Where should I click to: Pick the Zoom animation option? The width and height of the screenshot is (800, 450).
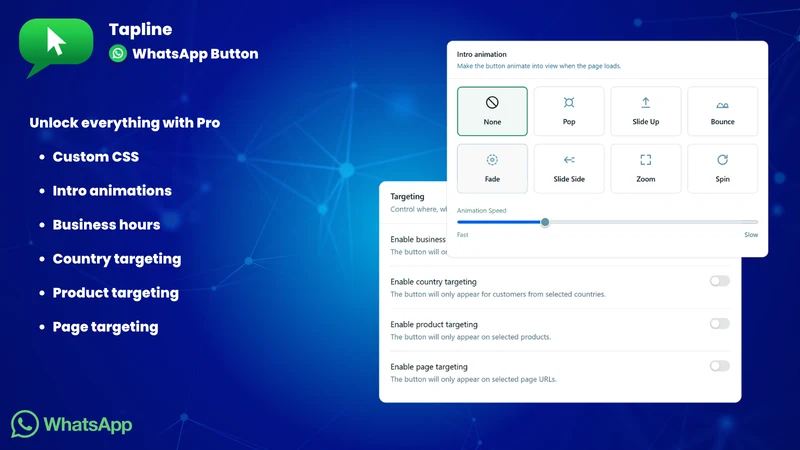pos(645,168)
